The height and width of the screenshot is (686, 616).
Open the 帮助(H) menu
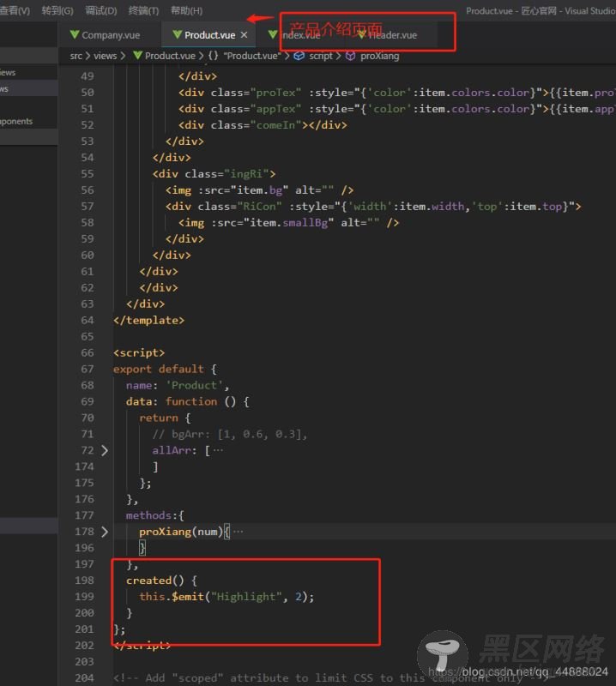point(186,10)
